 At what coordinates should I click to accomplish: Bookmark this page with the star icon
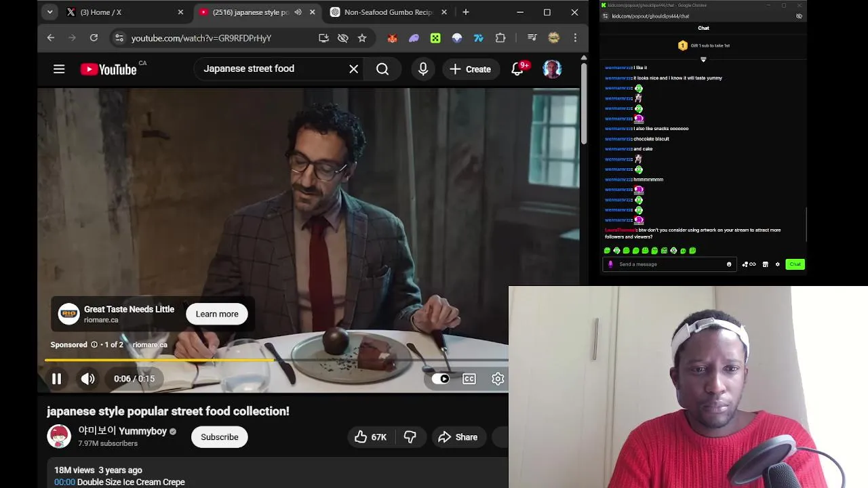[362, 38]
